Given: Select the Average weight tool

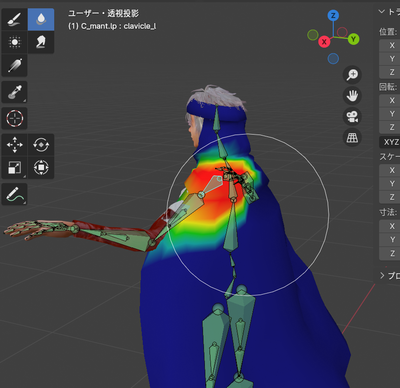Looking at the screenshot, I should pyautogui.click(x=15, y=42).
